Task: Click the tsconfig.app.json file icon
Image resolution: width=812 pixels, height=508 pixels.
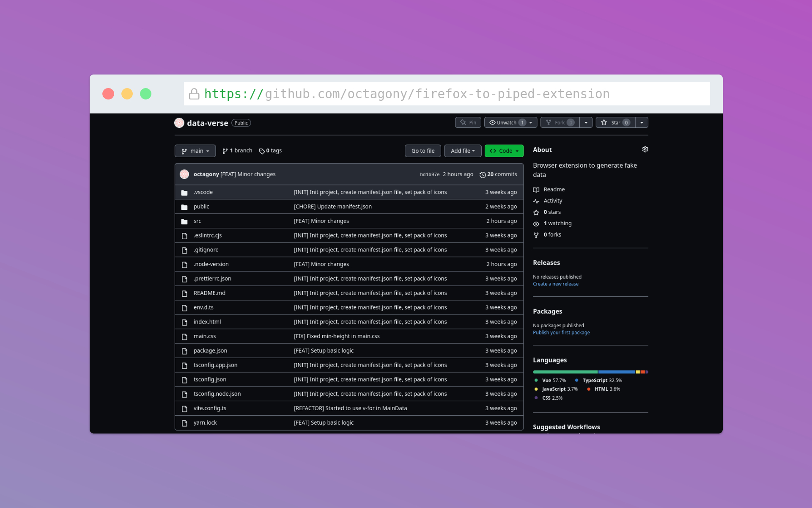Action: (184, 365)
